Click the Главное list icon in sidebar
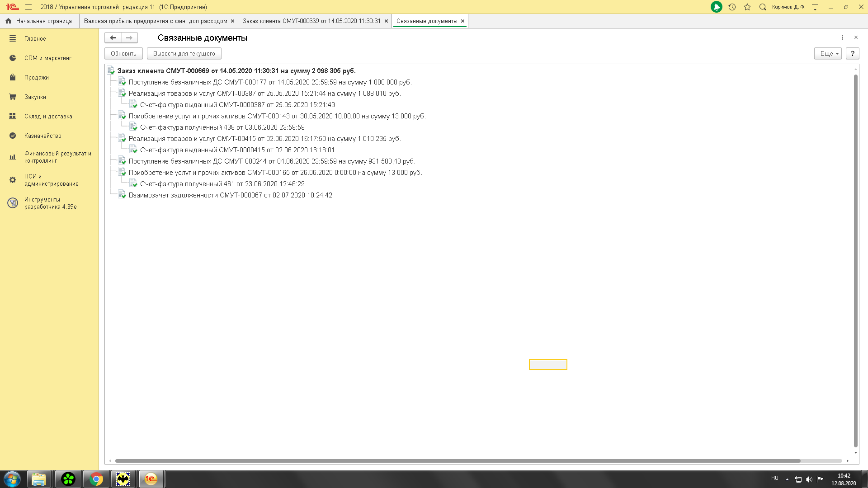The image size is (868, 488). coord(13,39)
